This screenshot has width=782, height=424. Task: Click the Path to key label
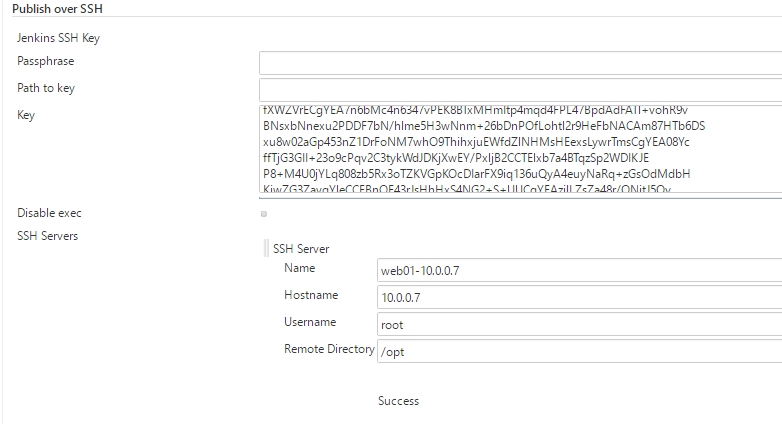click(46, 88)
